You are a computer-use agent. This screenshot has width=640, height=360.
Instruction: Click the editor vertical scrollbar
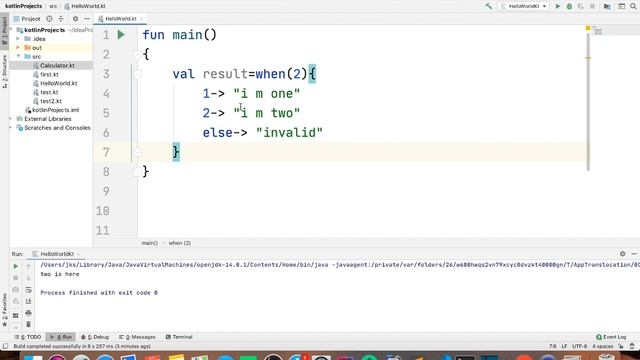588,102
